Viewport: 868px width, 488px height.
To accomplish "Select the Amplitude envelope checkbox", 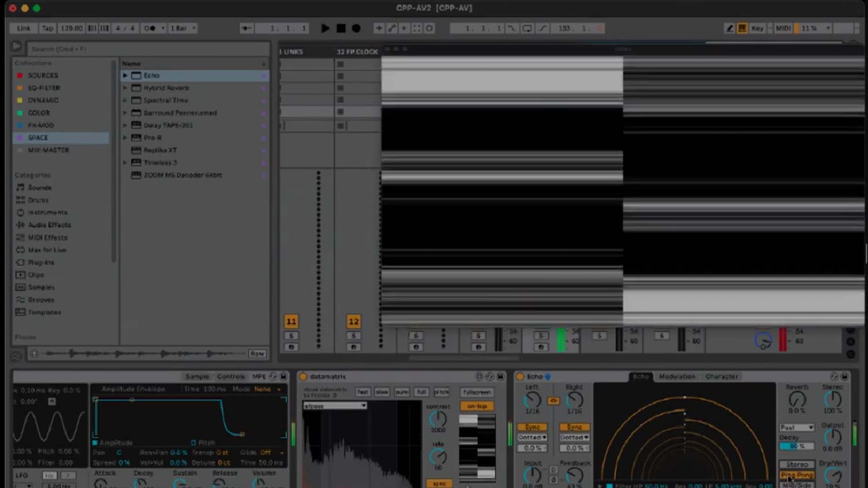I will point(95,442).
